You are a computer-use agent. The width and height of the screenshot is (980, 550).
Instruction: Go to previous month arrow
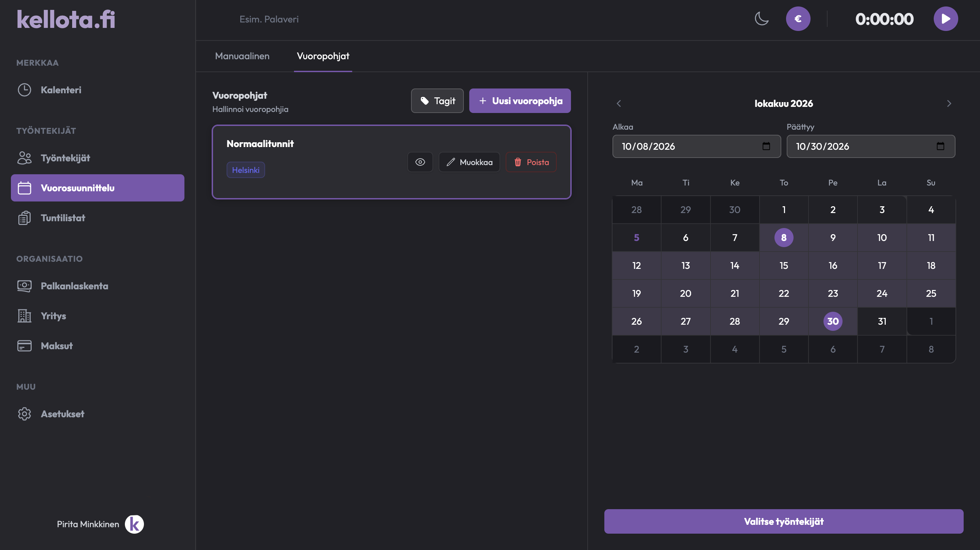click(619, 103)
